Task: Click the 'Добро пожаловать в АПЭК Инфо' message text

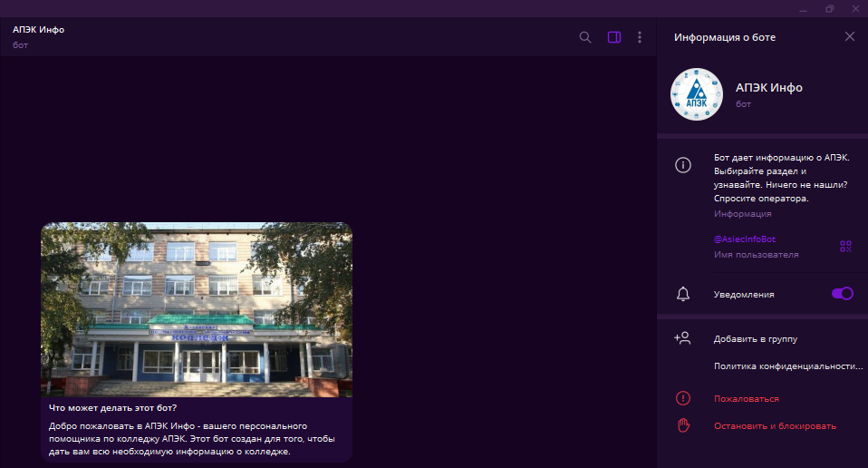Action: [x=191, y=439]
